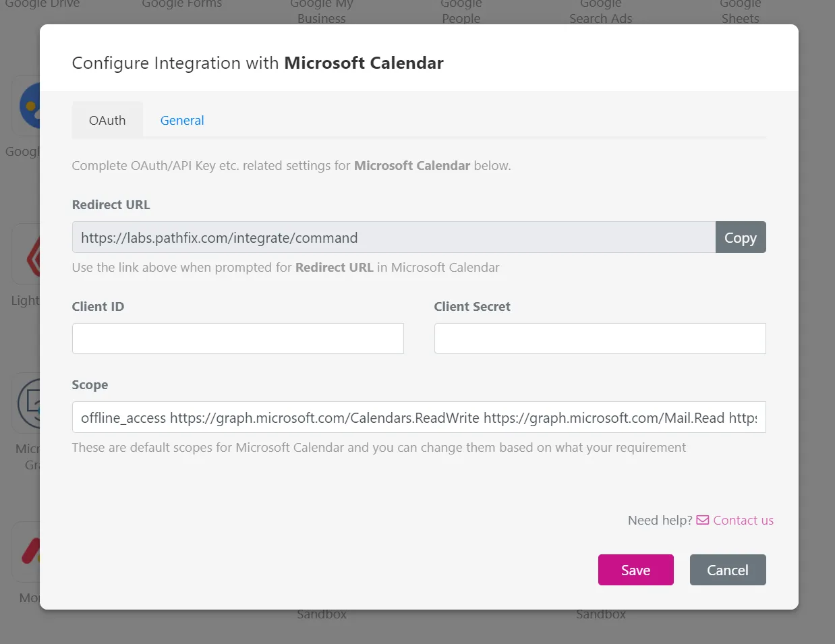This screenshot has width=835, height=644.
Task: Cancel the integration dialog
Action: 728,570
